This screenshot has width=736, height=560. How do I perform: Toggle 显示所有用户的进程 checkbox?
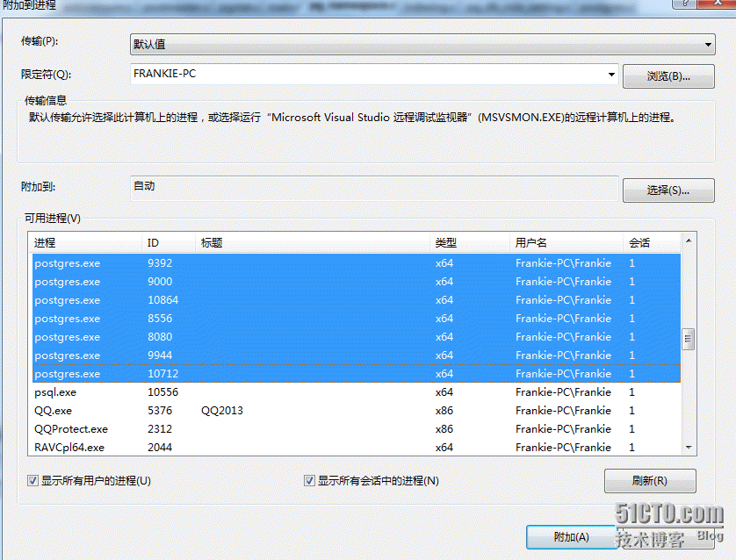click(x=32, y=481)
